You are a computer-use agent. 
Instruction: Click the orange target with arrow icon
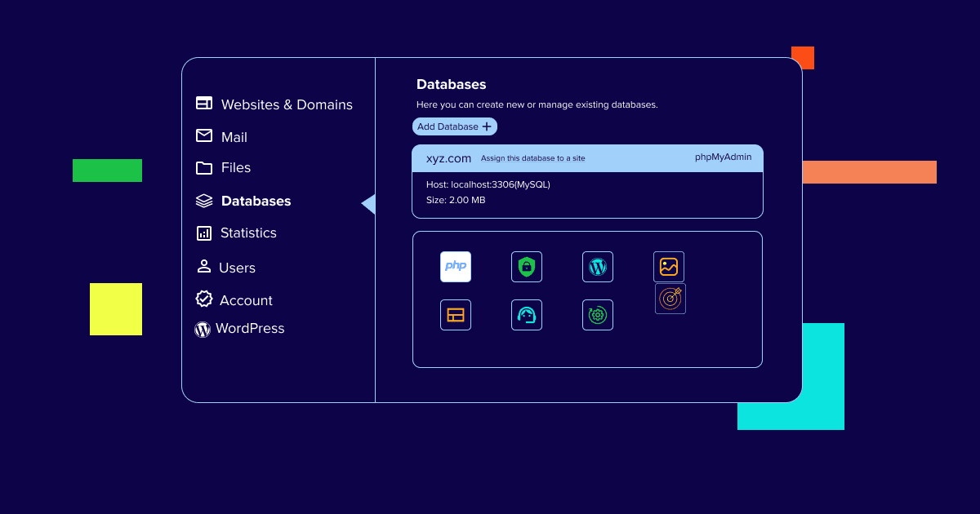tap(670, 299)
